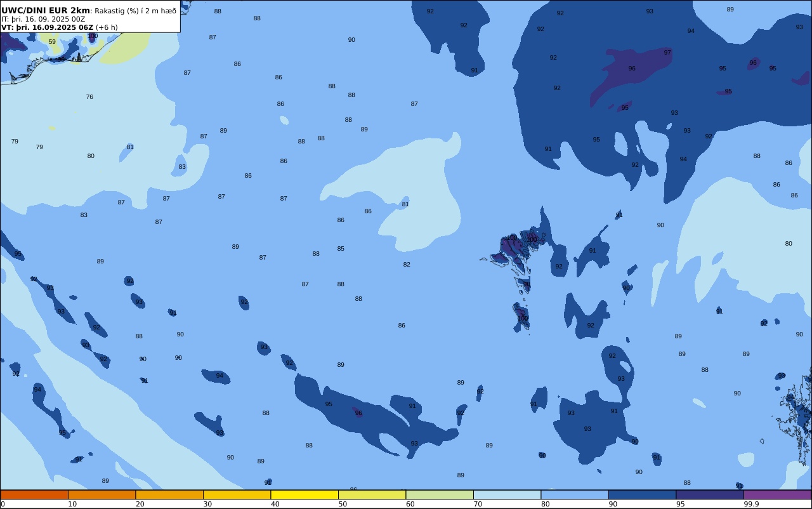Click the '50' legend tick label

point(343,504)
